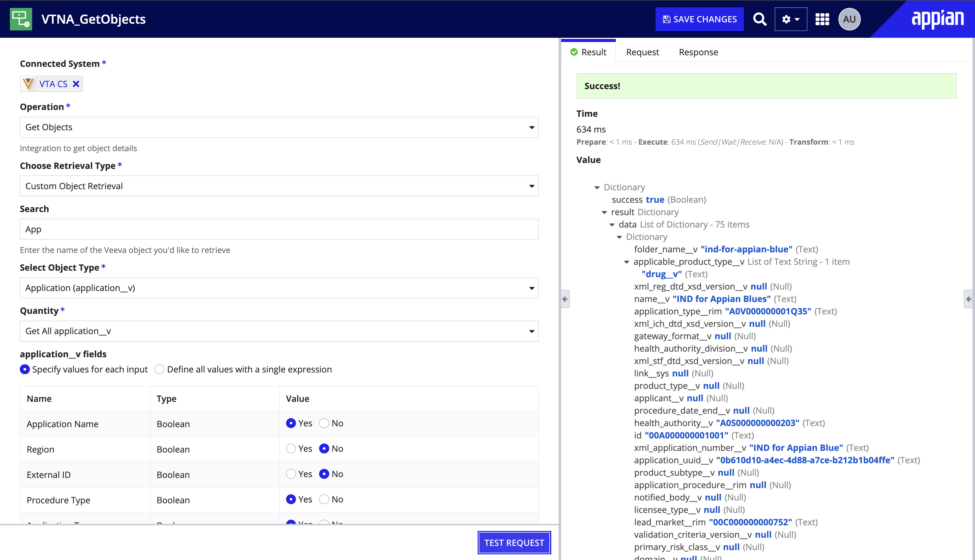
Task: Switch to the Response tab
Action: click(x=698, y=52)
